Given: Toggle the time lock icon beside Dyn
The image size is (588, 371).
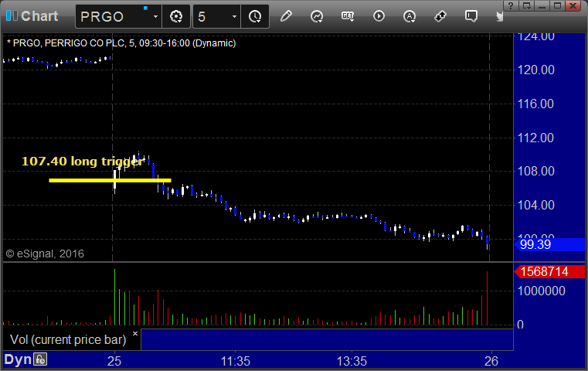Looking at the screenshot, I should (x=40, y=359).
